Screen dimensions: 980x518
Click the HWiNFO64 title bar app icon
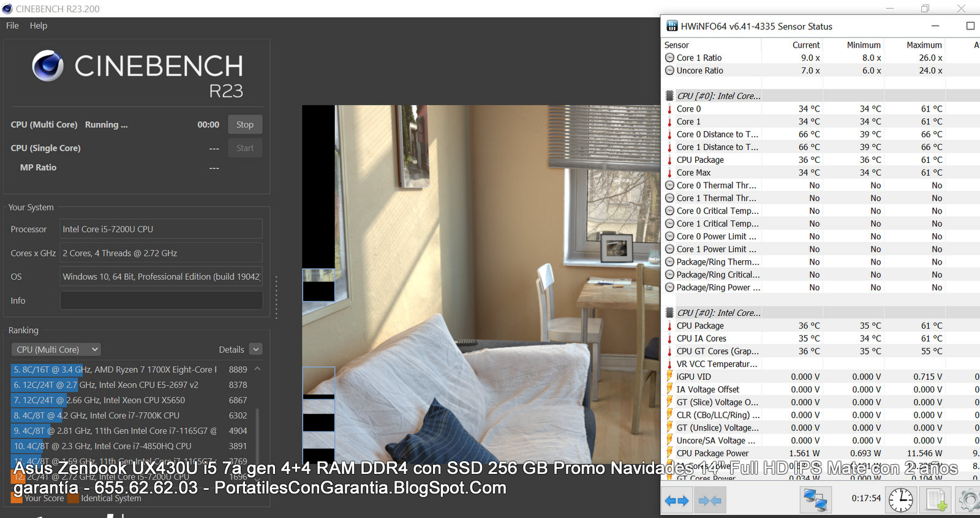[672, 26]
